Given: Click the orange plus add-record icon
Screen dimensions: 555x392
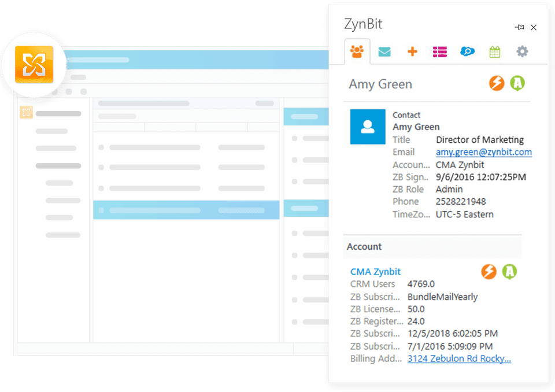Looking at the screenshot, I should point(412,51).
